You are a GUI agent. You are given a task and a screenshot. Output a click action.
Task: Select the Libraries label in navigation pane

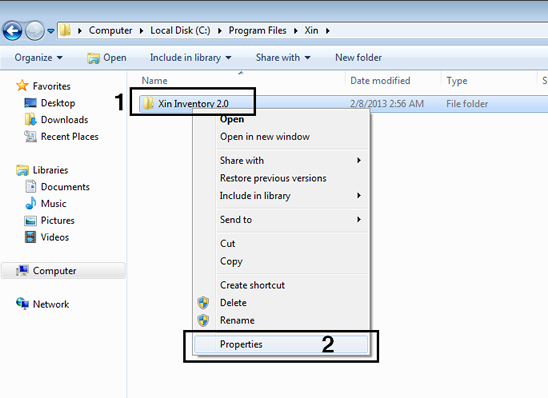(50, 170)
